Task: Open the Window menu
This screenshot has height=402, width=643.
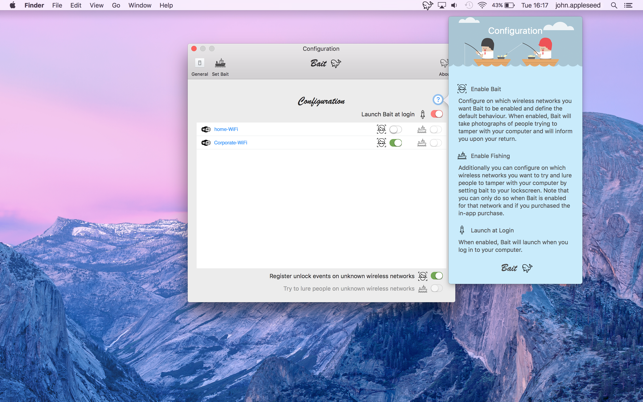Action: (139, 5)
